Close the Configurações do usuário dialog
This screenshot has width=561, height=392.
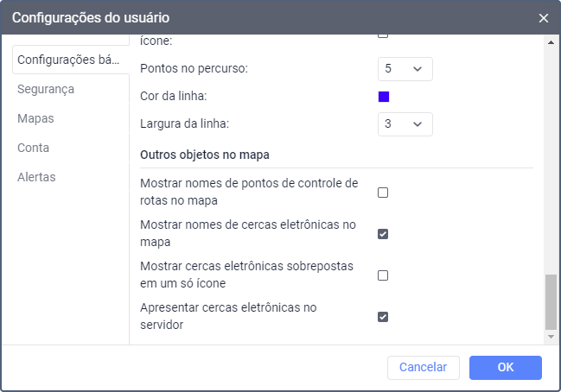tap(544, 18)
